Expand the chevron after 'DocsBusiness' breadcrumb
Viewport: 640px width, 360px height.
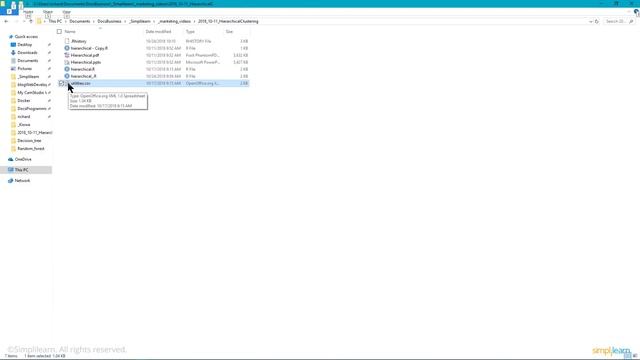[x=125, y=21]
